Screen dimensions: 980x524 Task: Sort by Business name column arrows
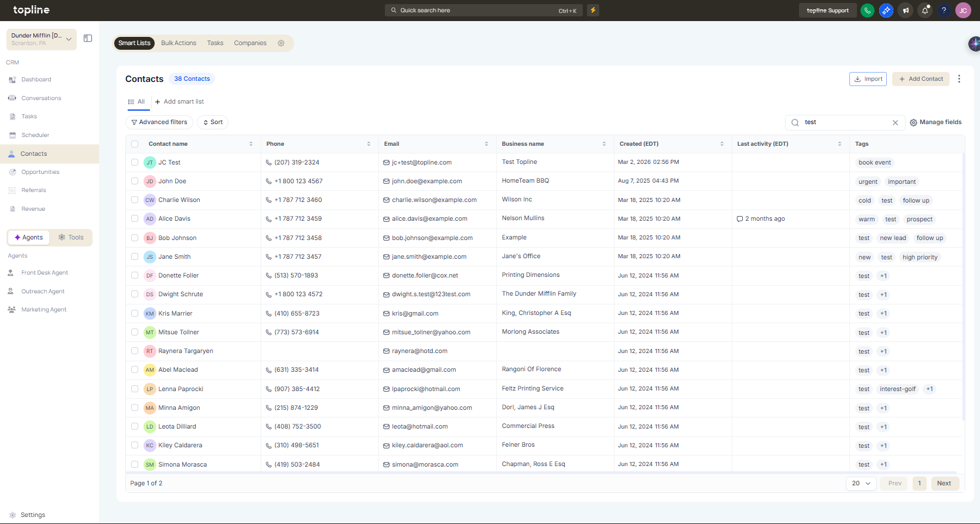click(x=605, y=144)
